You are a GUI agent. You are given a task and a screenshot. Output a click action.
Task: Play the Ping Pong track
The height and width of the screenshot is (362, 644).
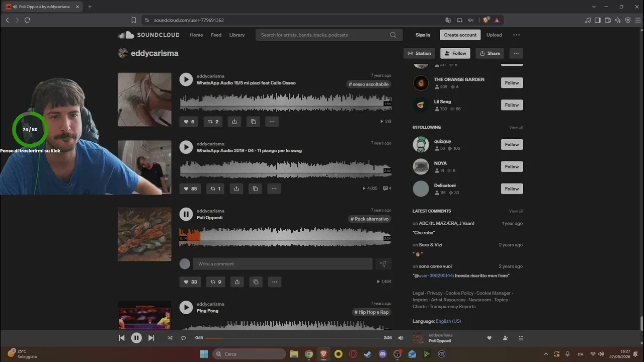point(186,307)
